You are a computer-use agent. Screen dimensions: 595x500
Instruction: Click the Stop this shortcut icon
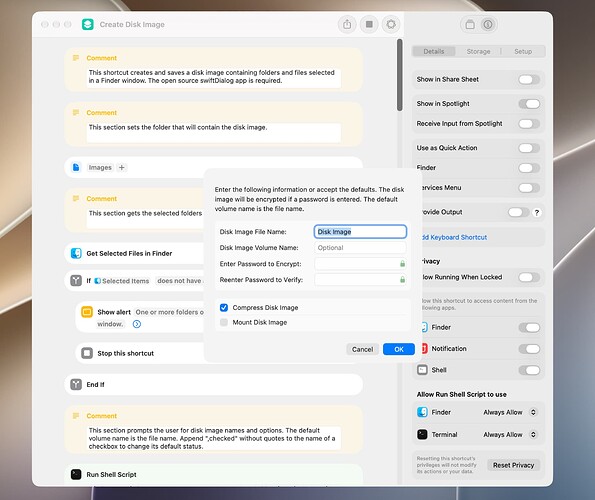[x=87, y=353]
